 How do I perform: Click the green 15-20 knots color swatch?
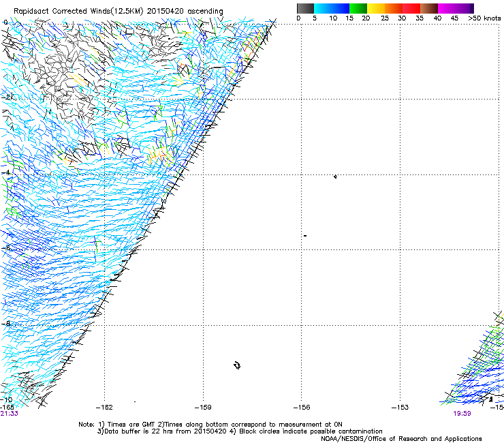(x=358, y=8)
